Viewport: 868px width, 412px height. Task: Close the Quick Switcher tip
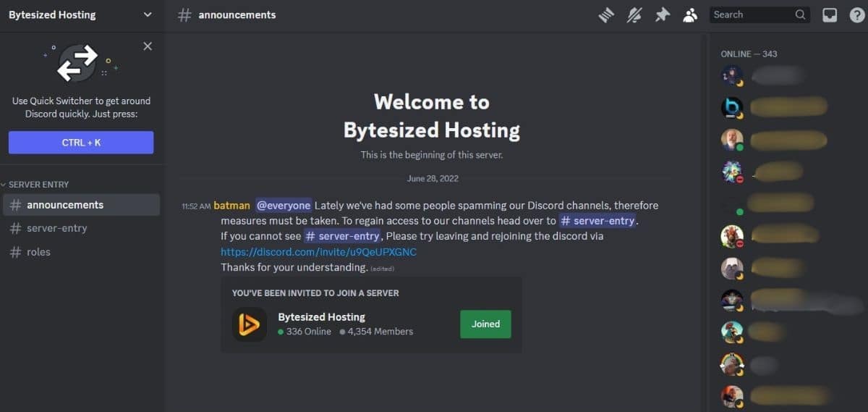[x=148, y=46]
